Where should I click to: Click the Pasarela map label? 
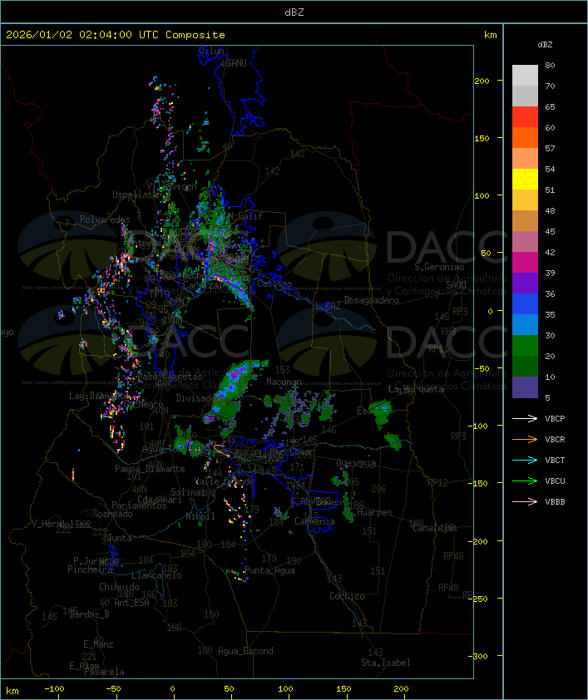(x=104, y=672)
